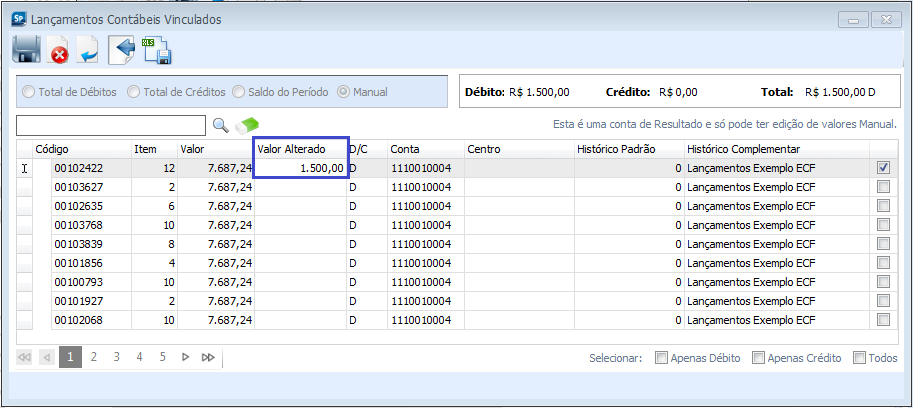Click the SP application icon in title bar

click(x=19, y=19)
